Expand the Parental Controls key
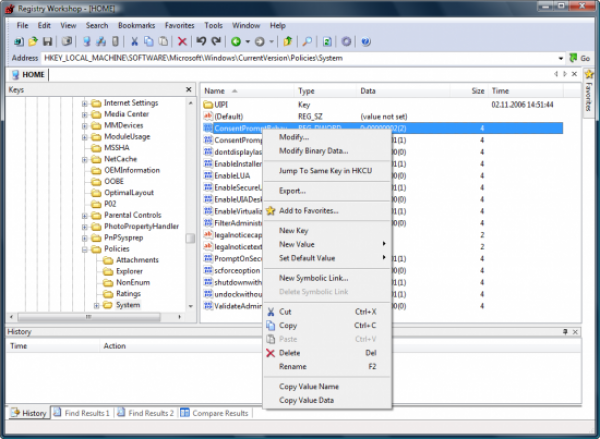This screenshot has width=600, height=439. 85,215
